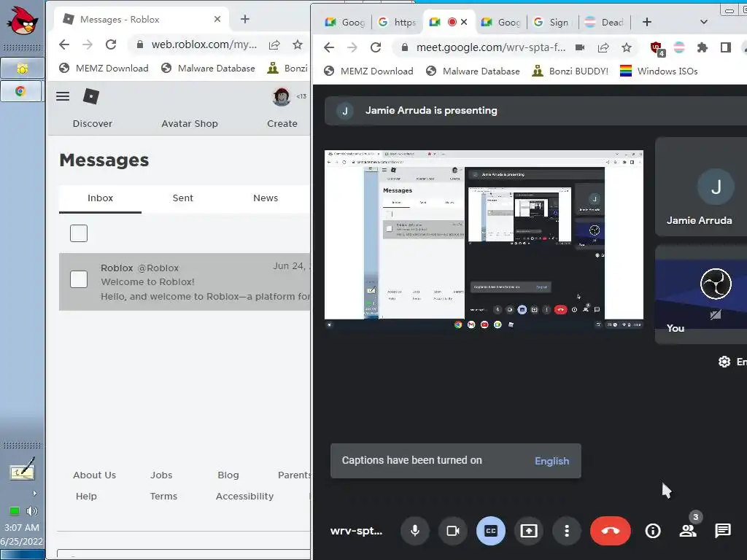Open the Jobs footer link

pyautogui.click(x=161, y=475)
